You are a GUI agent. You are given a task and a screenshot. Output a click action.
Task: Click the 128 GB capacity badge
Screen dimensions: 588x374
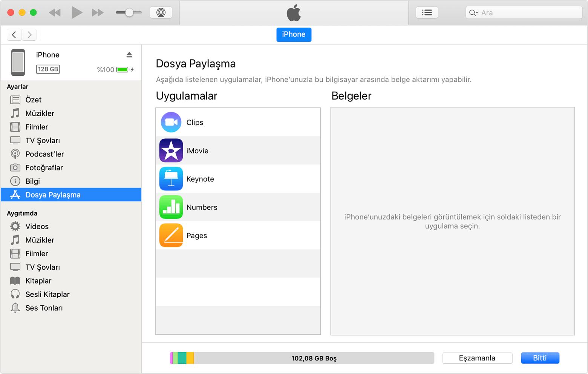[x=48, y=69]
